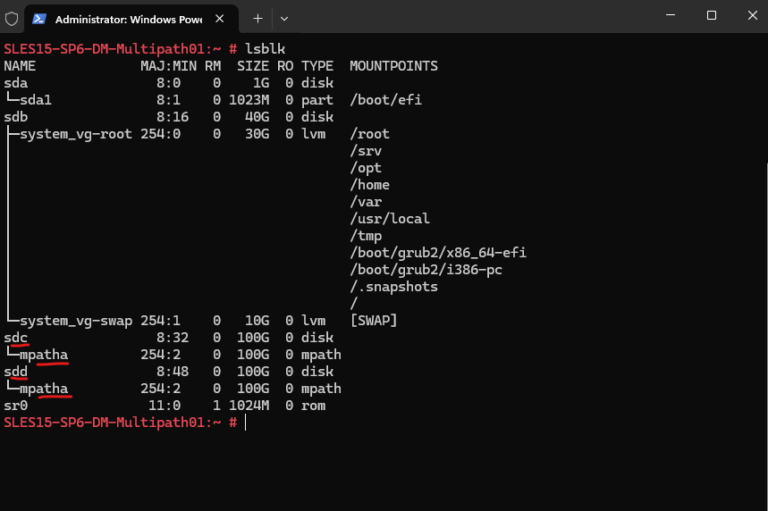Maximize the terminal window
The image size is (768, 511).
711,16
